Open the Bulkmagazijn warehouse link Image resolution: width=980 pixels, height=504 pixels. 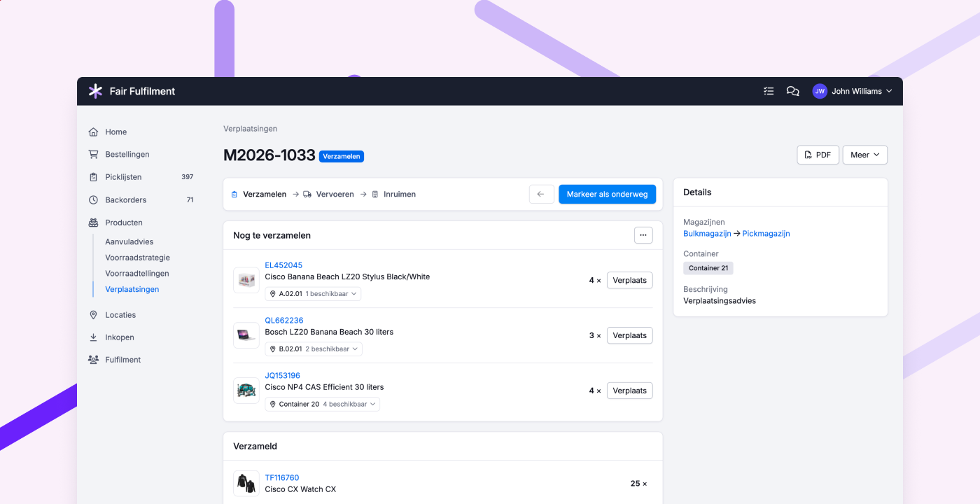[x=707, y=234]
